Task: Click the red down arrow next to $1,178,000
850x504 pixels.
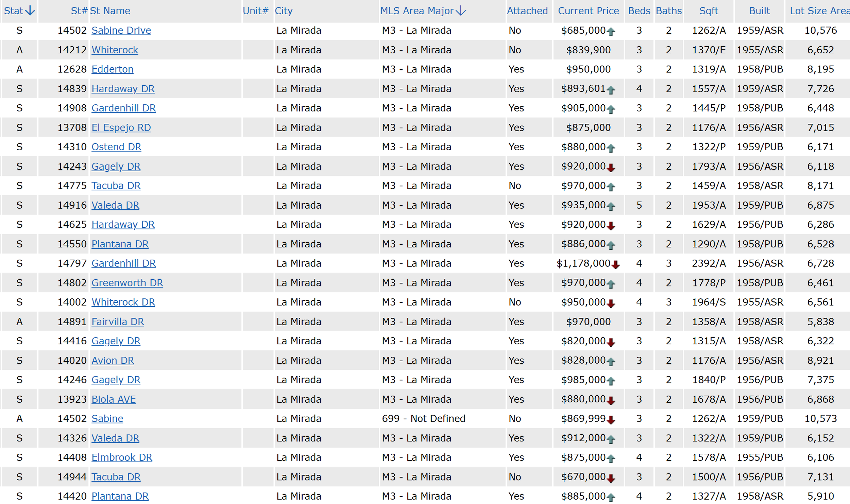Action: (615, 265)
